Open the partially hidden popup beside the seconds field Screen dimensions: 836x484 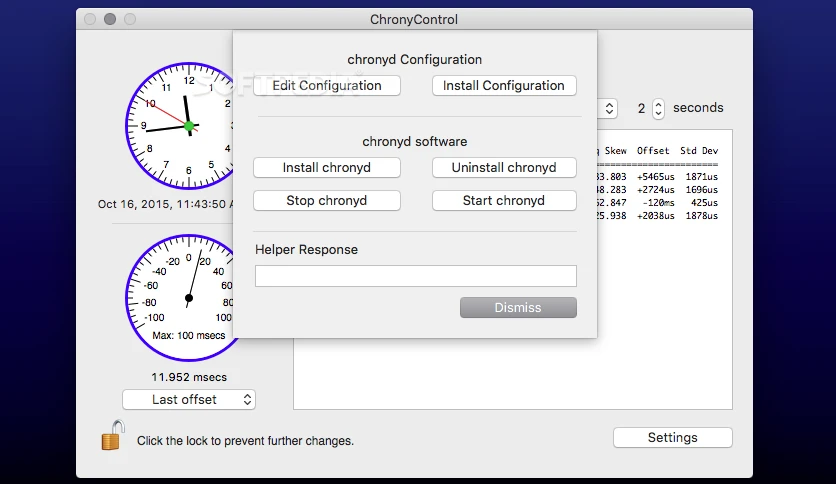pyautogui.click(x=608, y=109)
